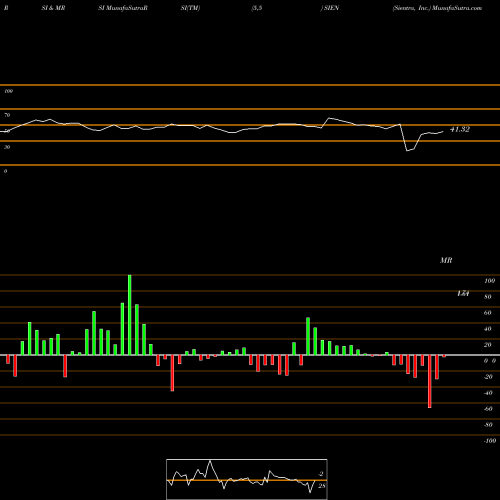This screenshot has height=500, width=500.
Task: Click the 'SI(TM)' header text
Action: pos(190,8)
